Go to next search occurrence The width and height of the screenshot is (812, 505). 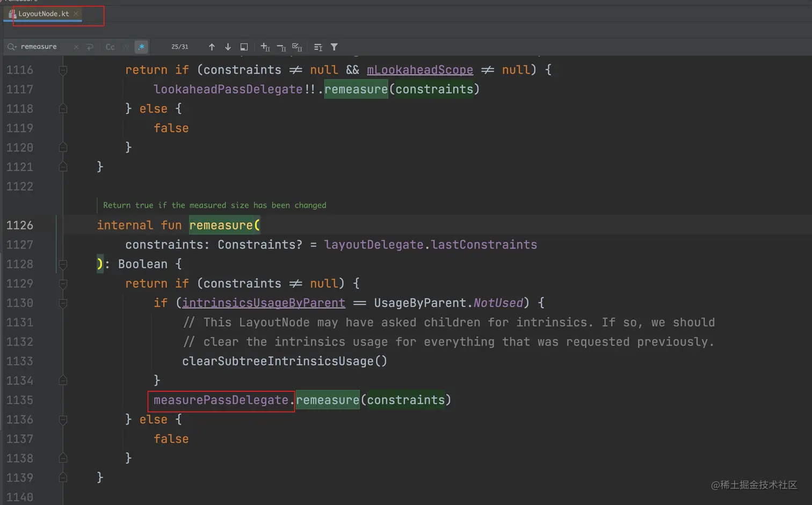coord(228,47)
